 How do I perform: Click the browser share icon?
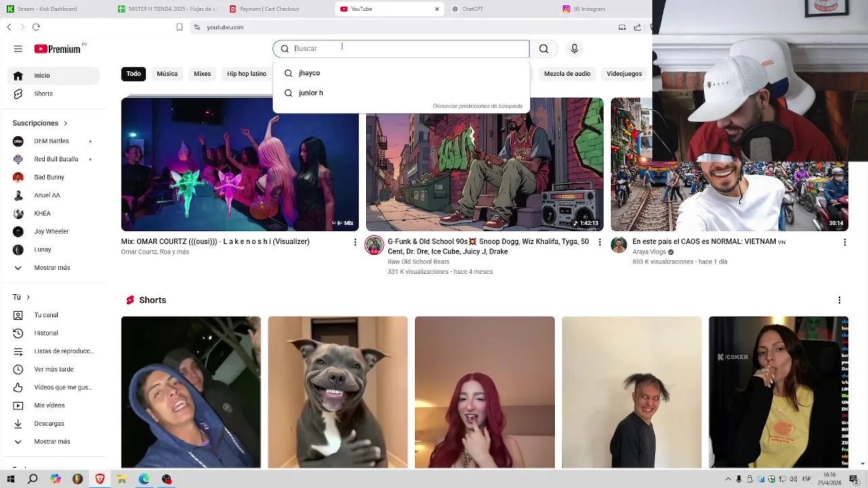(x=637, y=27)
